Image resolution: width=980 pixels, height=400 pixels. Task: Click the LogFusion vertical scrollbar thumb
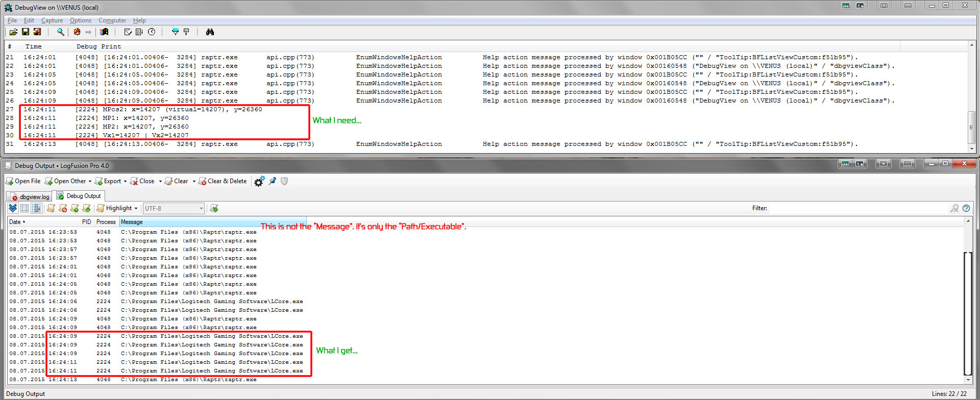[x=968, y=312]
